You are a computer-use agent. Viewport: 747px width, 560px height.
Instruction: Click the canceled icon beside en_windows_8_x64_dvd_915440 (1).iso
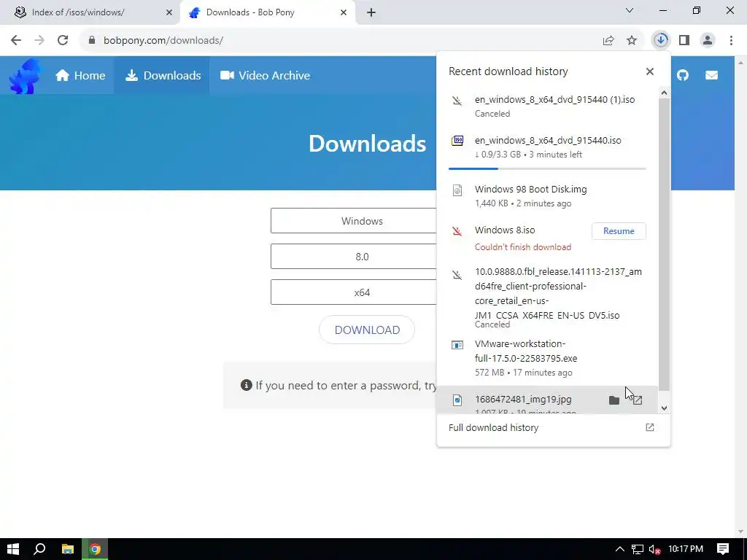[x=457, y=101]
